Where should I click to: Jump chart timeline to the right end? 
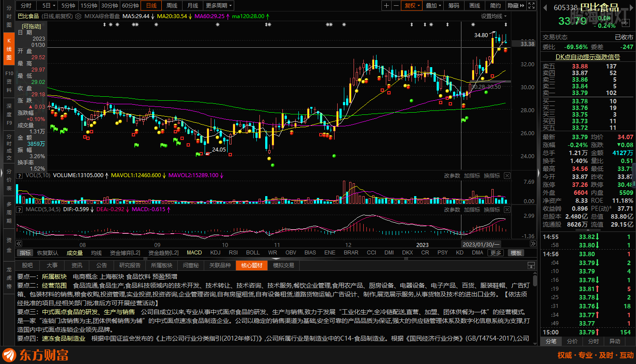point(532,244)
